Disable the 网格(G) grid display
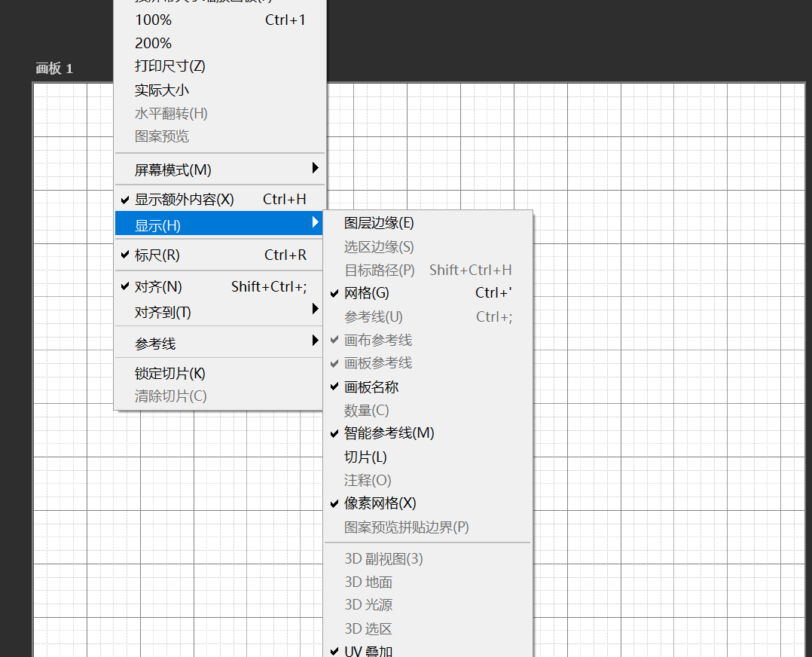The width and height of the screenshot is (812, 657). [429, 293]
